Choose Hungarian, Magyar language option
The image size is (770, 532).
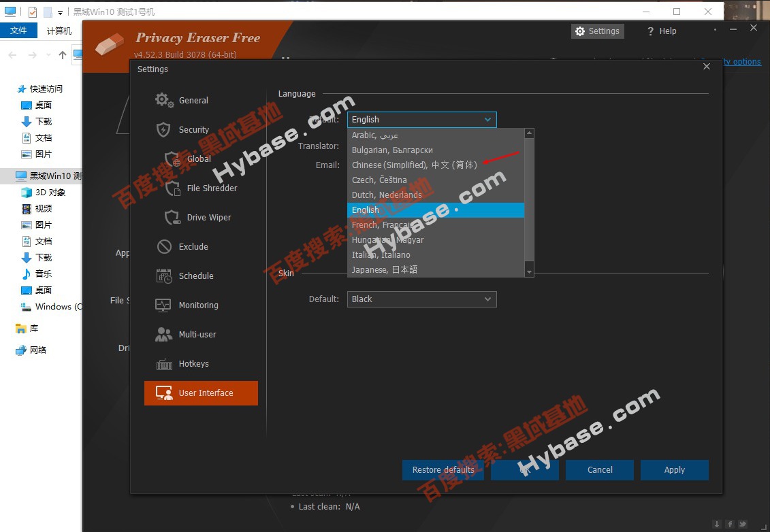[436, 240]
